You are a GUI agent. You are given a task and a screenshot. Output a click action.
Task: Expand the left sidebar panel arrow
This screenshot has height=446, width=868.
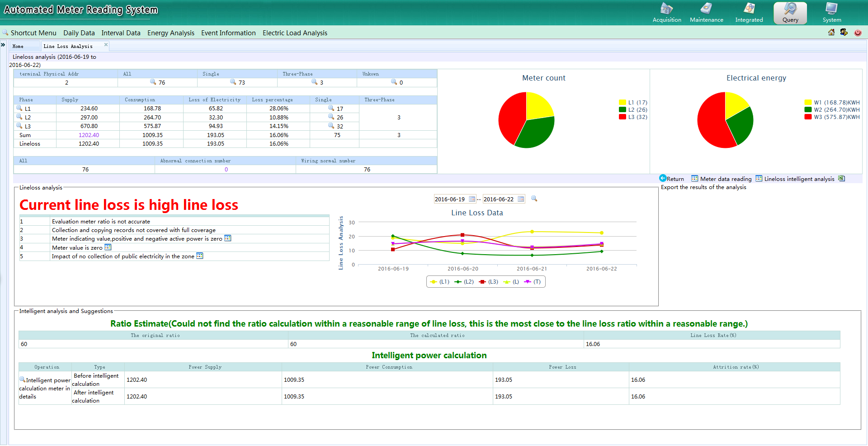click(x=3, y=45)
